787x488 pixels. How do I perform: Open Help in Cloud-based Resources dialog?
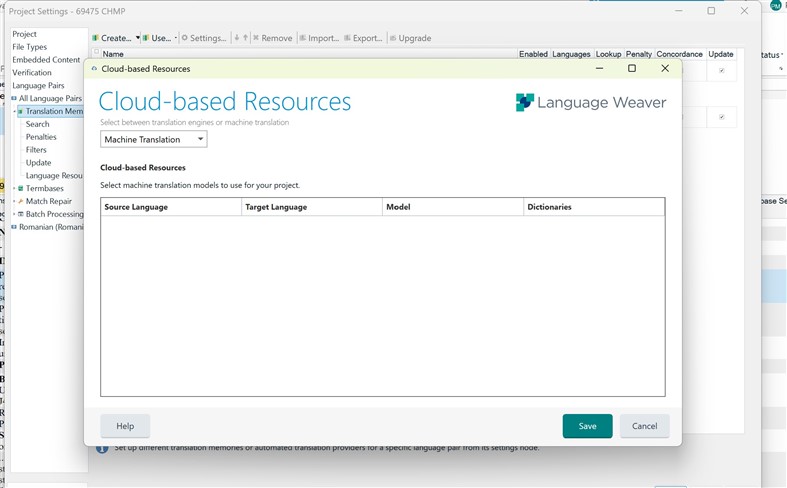pyautogui.click(x=125, y=426)
